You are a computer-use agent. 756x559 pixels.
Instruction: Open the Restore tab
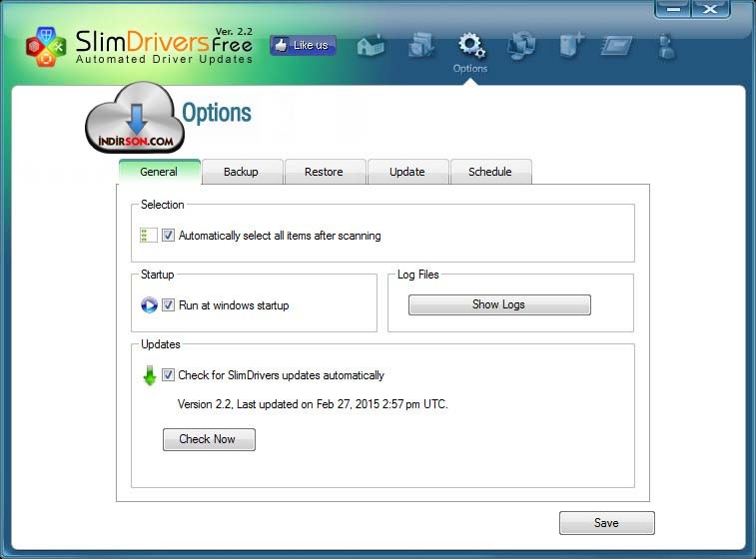tap(325, 172)
